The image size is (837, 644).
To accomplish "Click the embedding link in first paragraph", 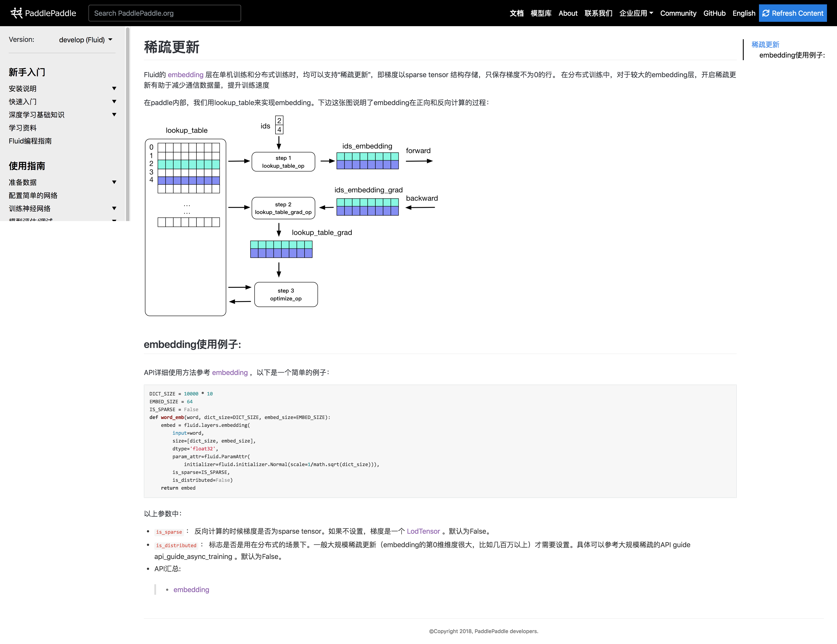I will [185, 75].
